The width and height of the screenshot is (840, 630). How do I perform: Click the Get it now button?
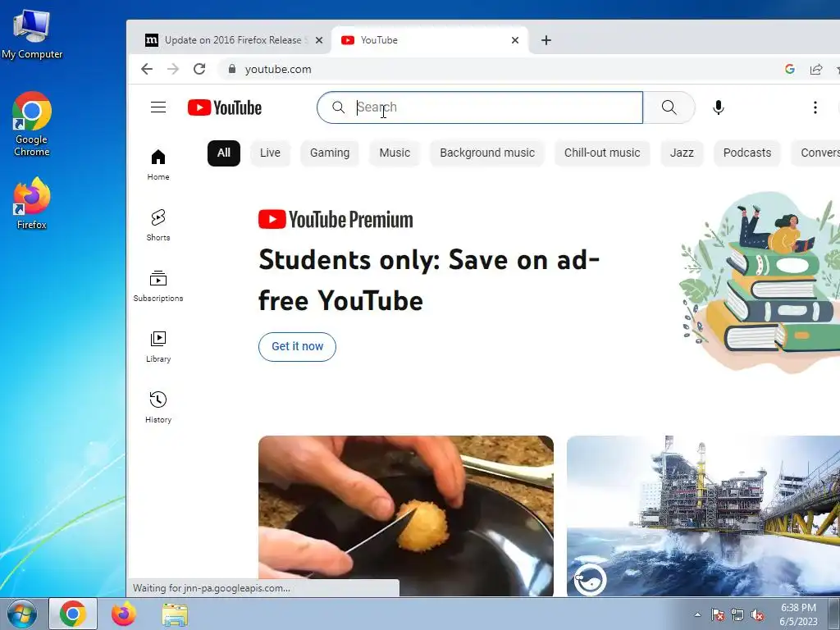pyautogui.click(x=297, y=347)
